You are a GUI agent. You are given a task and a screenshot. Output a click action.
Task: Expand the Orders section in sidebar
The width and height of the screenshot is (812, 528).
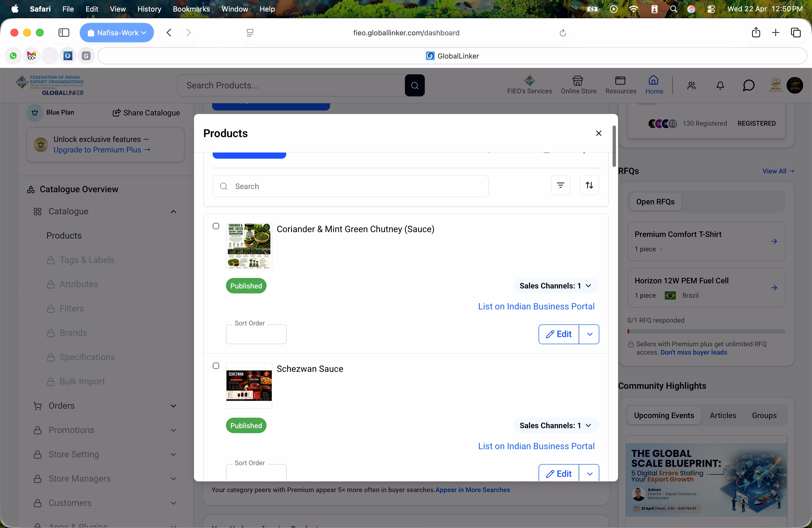[x=173, y=406]
